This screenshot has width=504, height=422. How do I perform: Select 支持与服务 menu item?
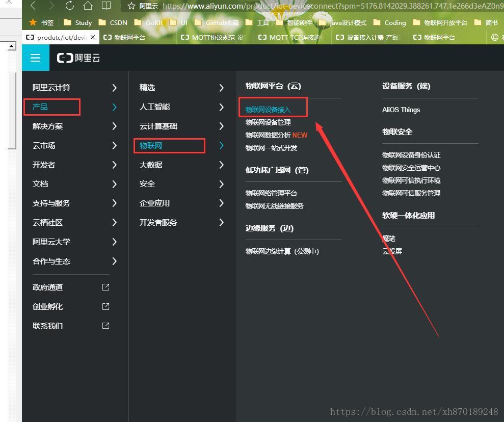(51, 203)
